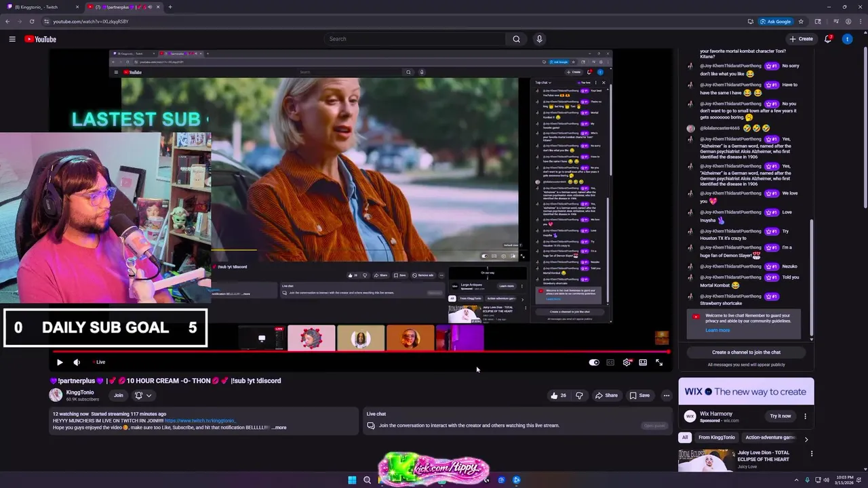Open Wix banner advertisement
The width and height of the screenshot is (868, 488).
pyautogui.click(x=746, y=391)
